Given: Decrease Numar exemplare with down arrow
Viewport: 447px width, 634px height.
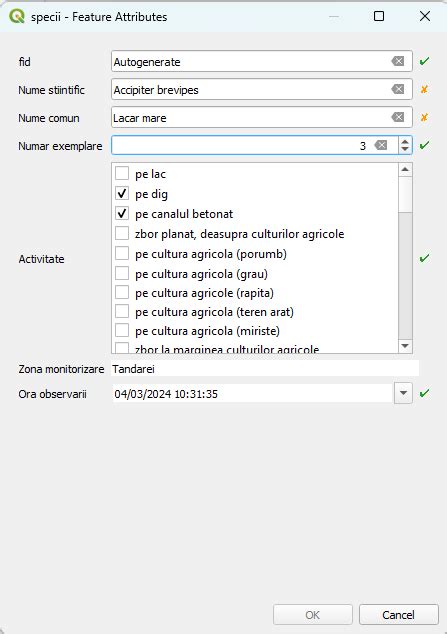Looking at the screenshot, I should pyautogui.click(x=405, y=150).
